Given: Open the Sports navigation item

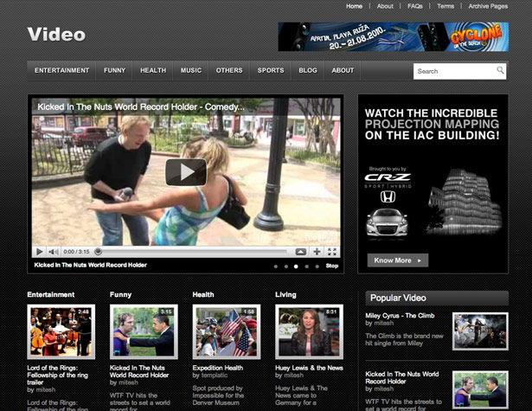Looking at the screenshot, I should pyautogui.click(x=271, y=70).
